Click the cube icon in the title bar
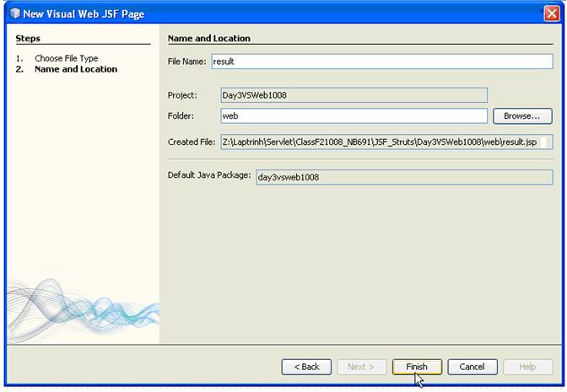 pyautogui.click(x=15, y=13)
